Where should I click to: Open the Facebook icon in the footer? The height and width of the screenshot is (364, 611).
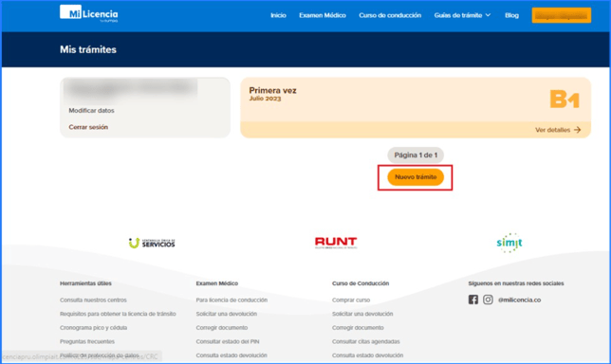(473, 300)
